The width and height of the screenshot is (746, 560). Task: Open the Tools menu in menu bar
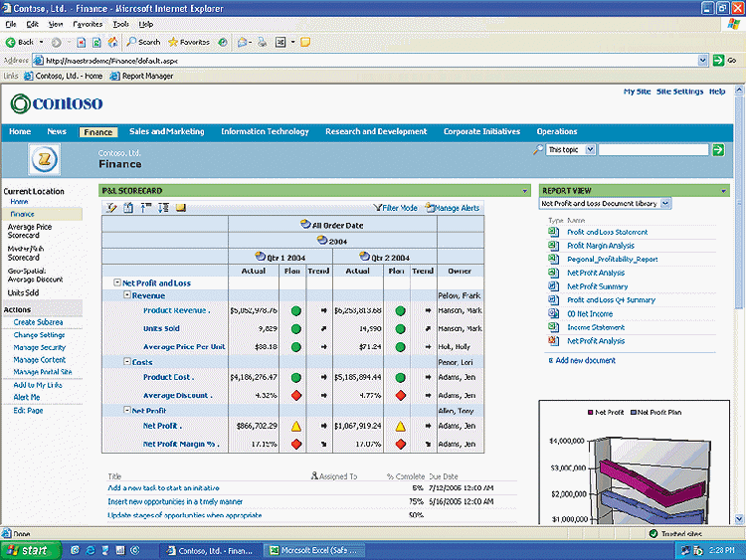[120, 24]
